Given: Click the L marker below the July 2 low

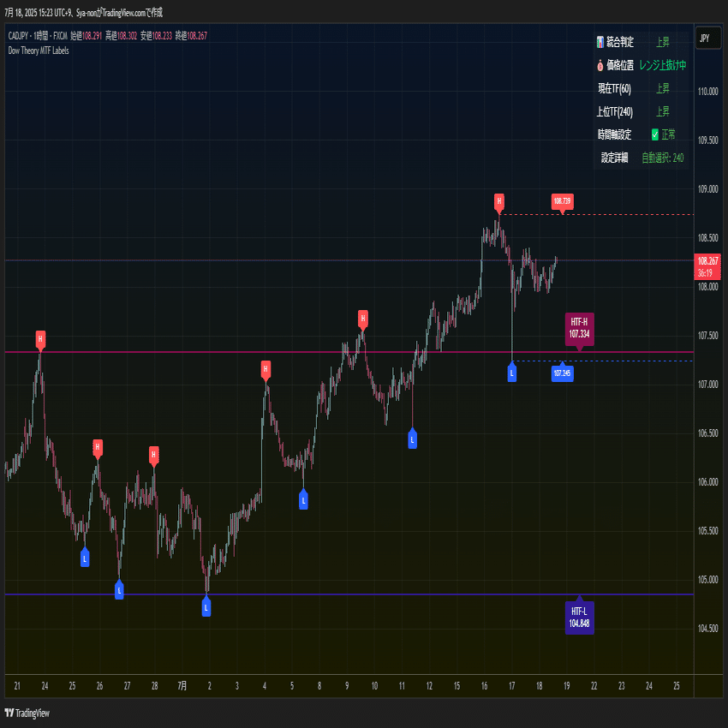Looking at the screenshot, I should coord(206,607).
